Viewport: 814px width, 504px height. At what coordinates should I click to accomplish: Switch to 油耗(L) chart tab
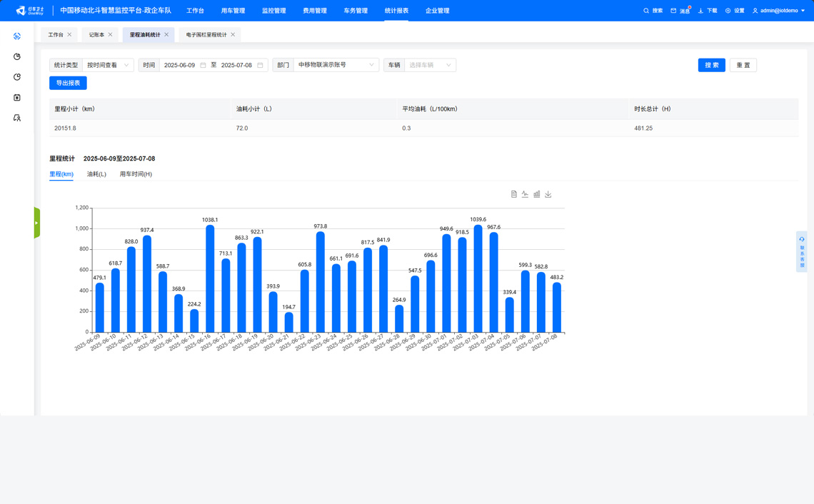(x=96, y=174)
